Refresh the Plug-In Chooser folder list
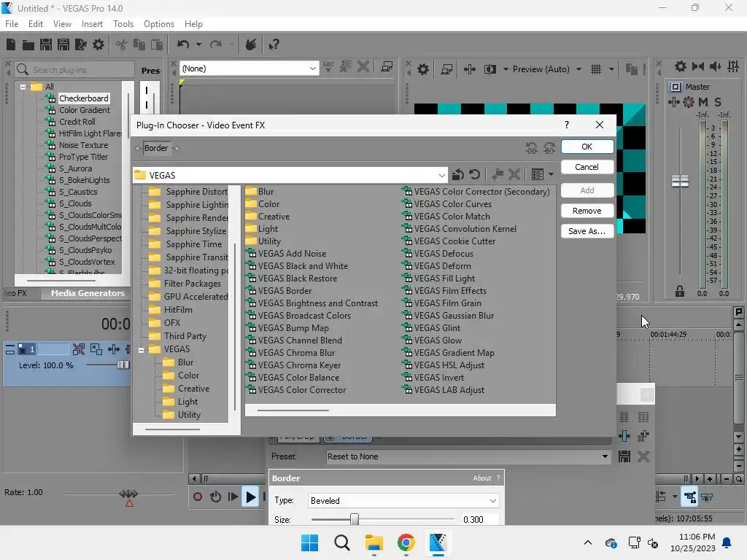747x560 pixels. 474,175
